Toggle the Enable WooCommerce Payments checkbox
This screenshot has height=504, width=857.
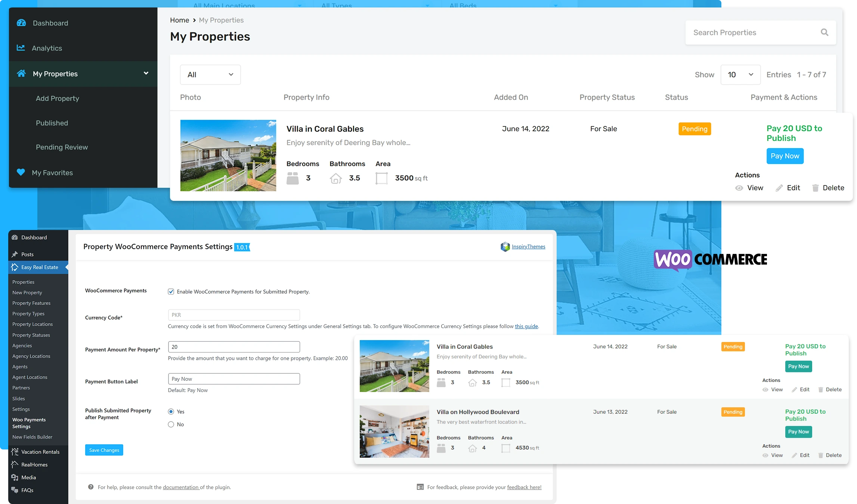(171, 292)
